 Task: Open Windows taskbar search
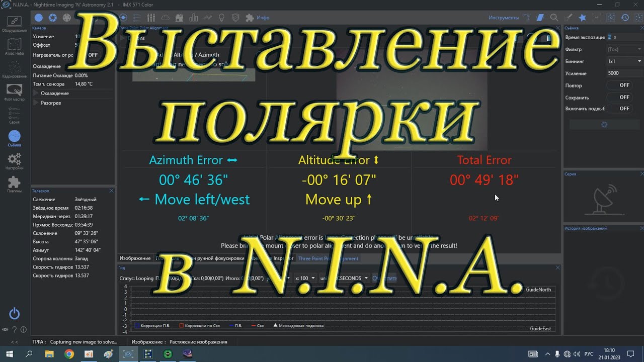[x=29, y=354]
